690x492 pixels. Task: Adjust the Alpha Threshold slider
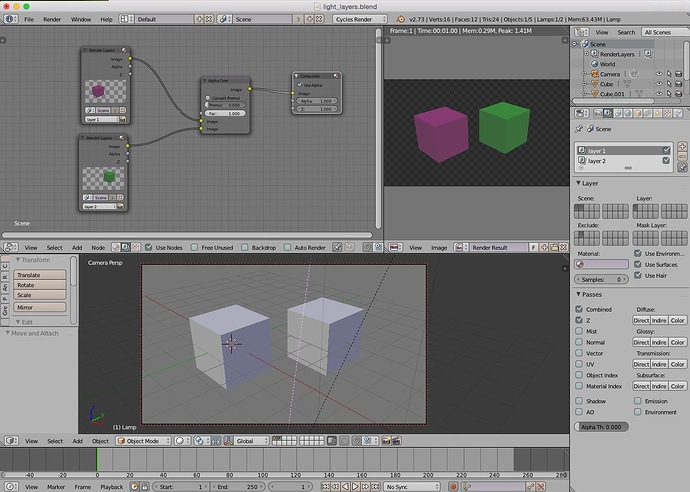(x=601, y=427)
